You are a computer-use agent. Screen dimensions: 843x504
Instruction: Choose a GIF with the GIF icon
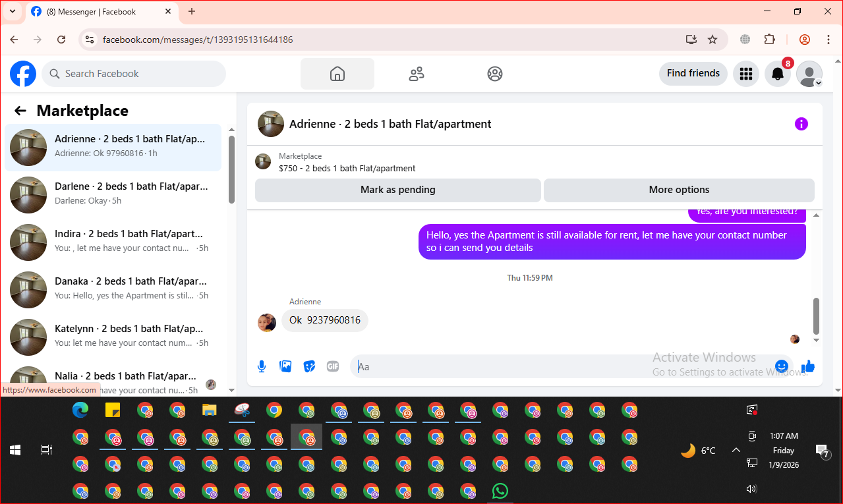333,366
